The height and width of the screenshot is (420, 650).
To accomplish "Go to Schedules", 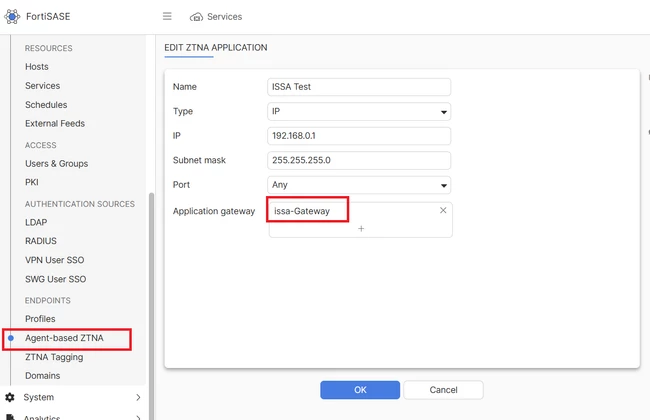I will pos(46,105).
